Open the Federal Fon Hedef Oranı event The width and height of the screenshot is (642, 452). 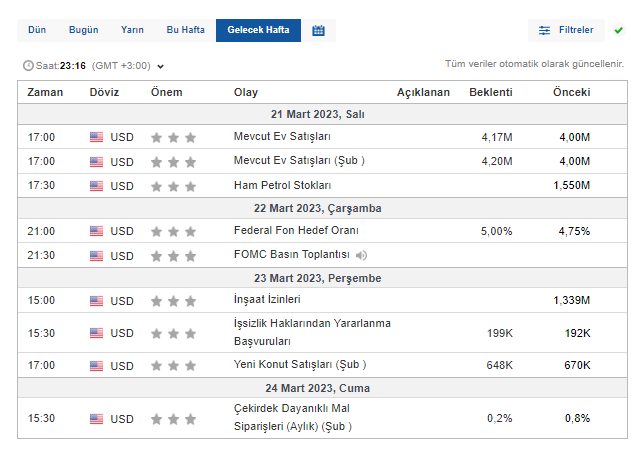(x=283, y=231)
